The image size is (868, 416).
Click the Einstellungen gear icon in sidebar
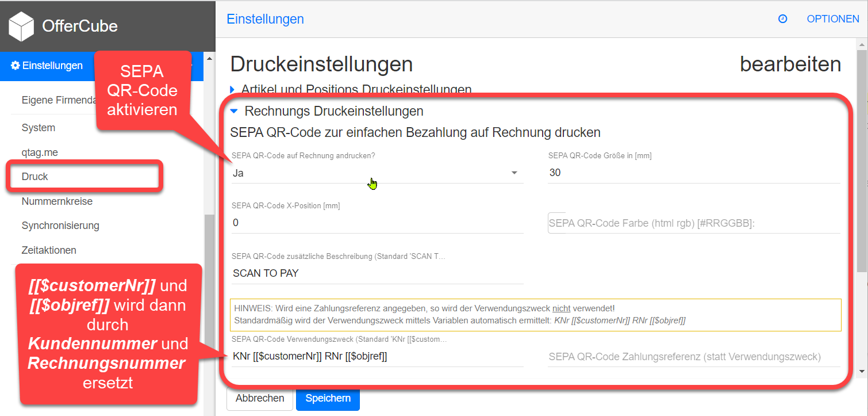point(16,66)
